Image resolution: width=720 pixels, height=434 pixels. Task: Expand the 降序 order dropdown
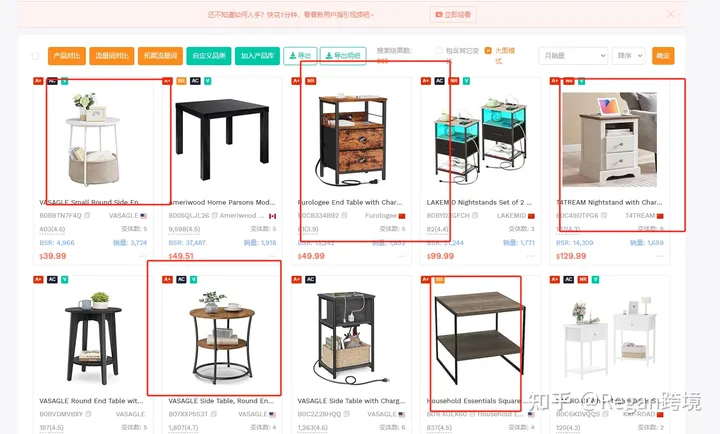click(628, 56)
